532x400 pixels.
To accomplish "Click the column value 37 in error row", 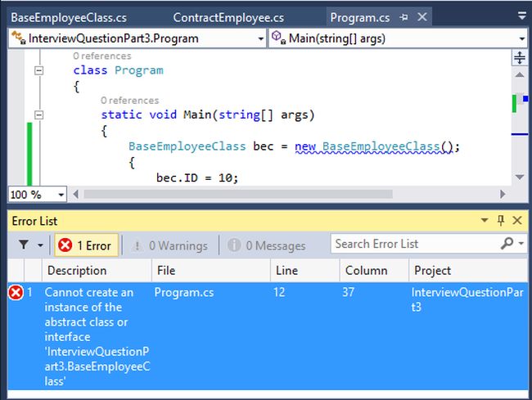I will [348, 293].
